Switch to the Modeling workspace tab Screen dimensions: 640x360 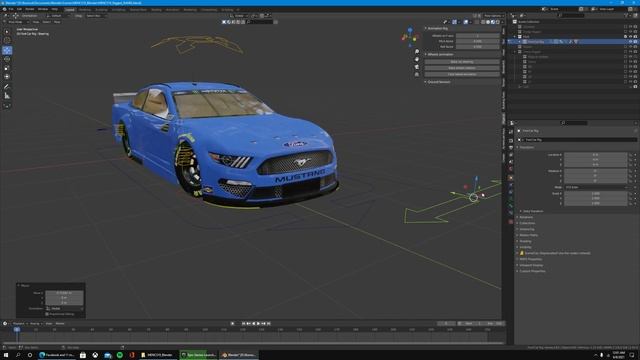coord(84,9)
